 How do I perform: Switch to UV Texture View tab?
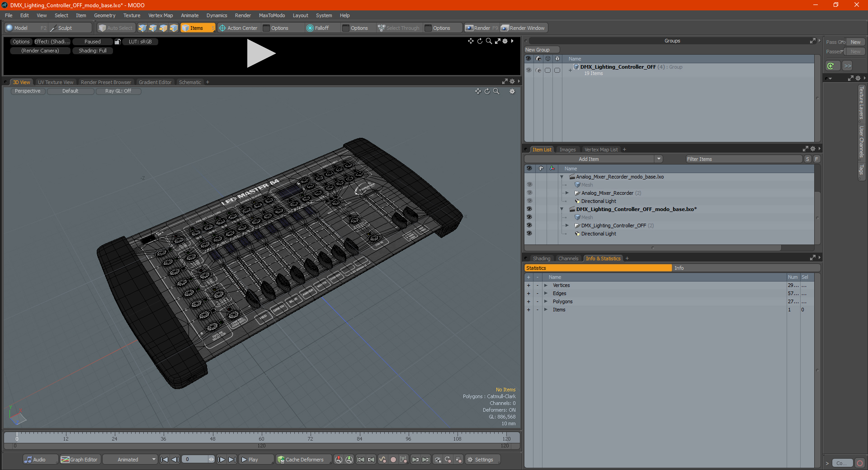pyautogui.click(x=56, y=82)
